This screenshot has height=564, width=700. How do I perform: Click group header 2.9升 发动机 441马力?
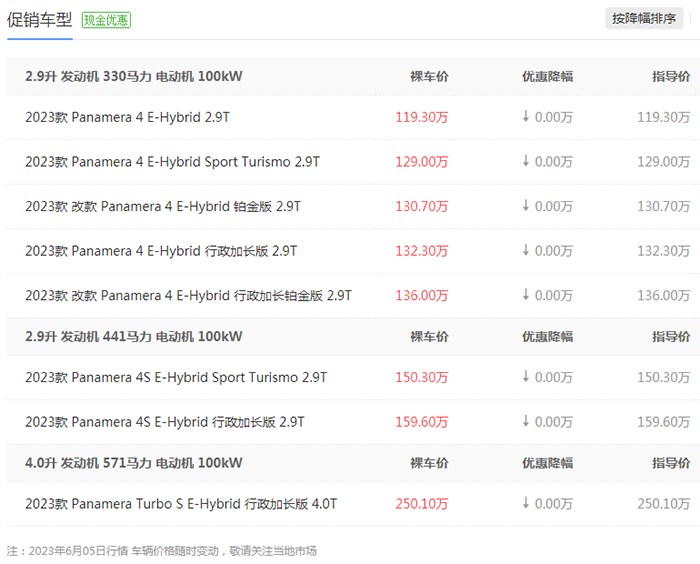point(133,337)
